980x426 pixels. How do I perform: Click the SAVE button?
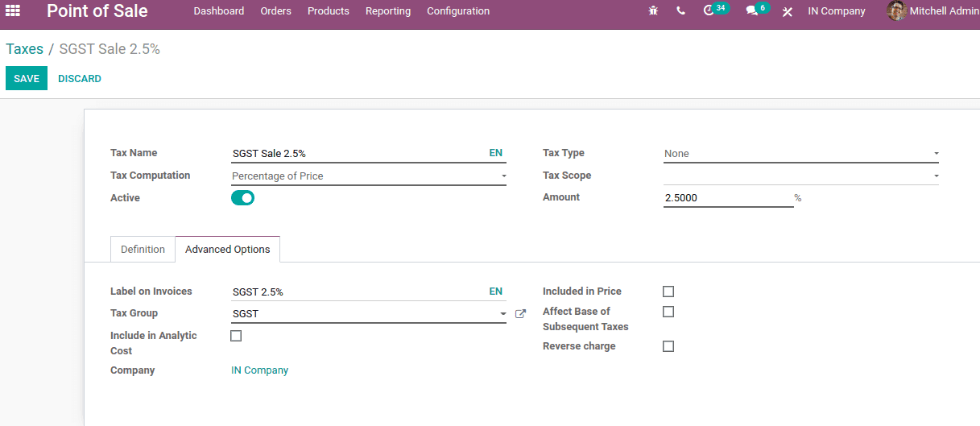pos(27,78)
